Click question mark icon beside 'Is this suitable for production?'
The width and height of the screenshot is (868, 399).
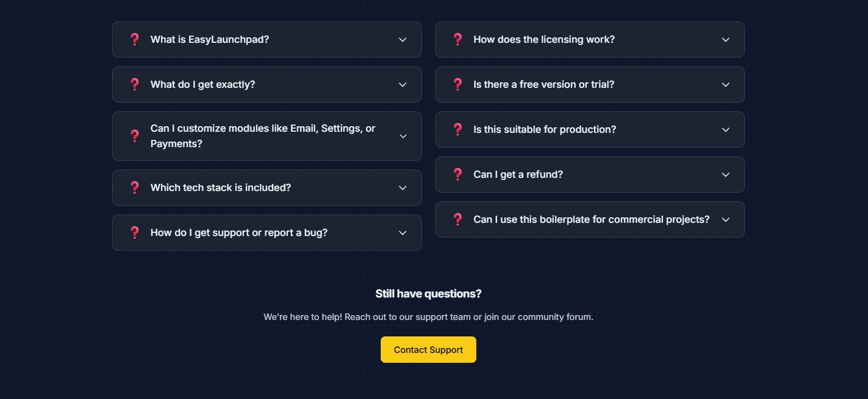[458, 129]
